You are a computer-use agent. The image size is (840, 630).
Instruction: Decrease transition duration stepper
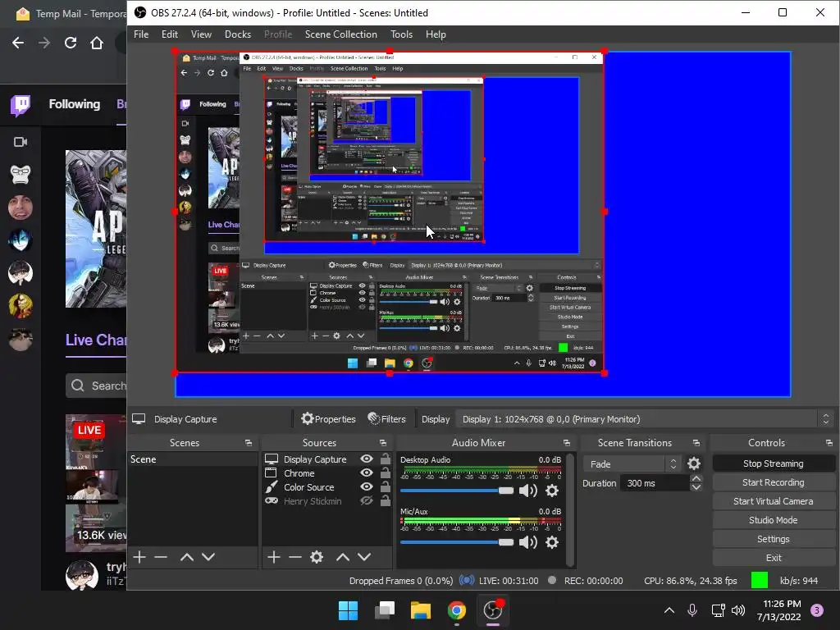tap(696, 487)
